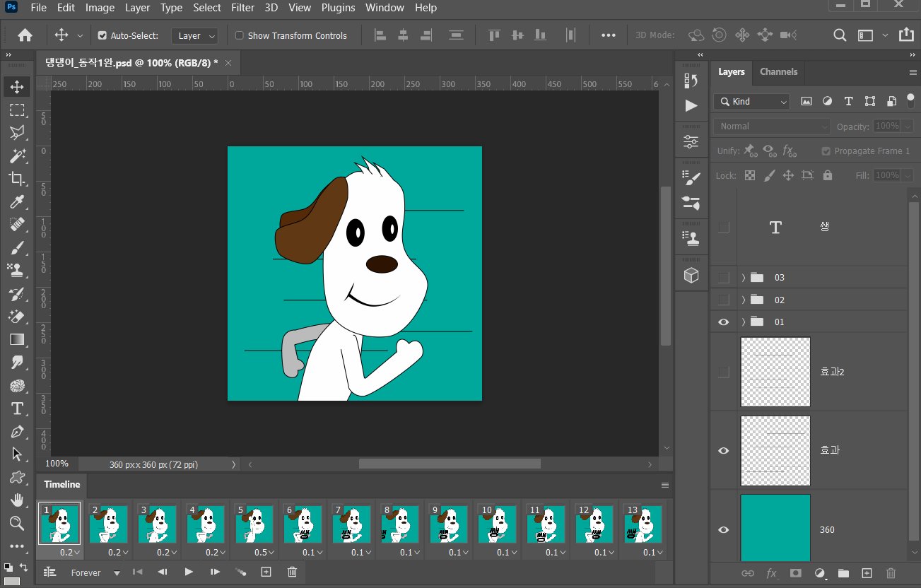Select frame 7 in the Timeline
Screen dimensions: 921x588
pos(351,524)
